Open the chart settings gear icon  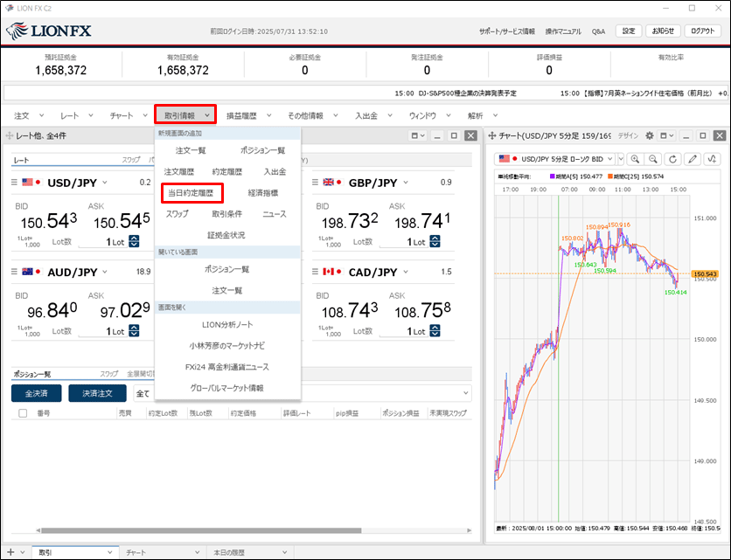(649, 136)
